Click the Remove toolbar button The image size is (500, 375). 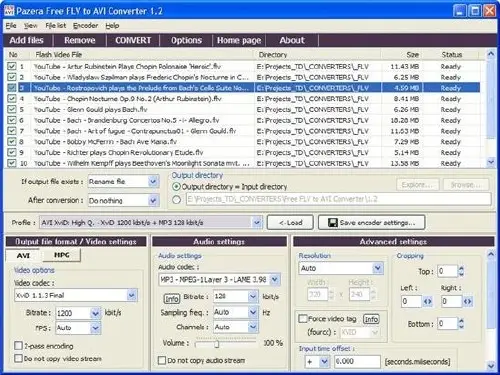point(80,40)
